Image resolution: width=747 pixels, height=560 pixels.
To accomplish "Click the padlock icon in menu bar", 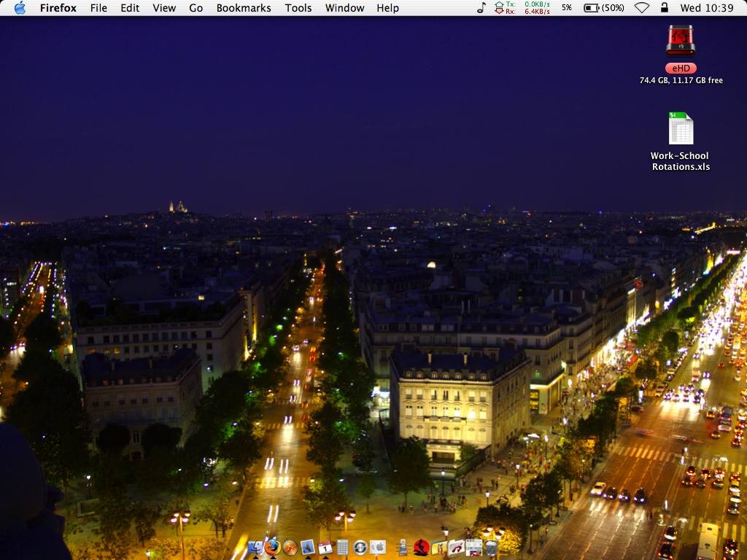I will pyautogui.click(x=664, y=8).
